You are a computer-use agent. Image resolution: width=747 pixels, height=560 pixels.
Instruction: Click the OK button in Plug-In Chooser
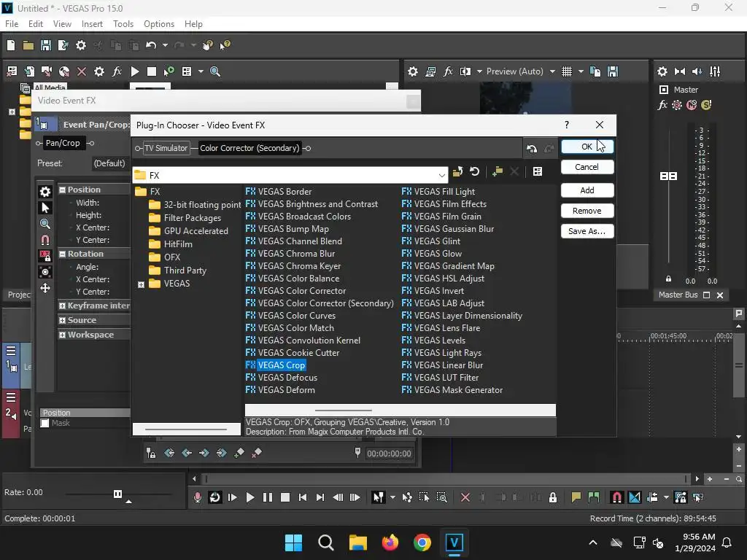click(x=587, y=147)
